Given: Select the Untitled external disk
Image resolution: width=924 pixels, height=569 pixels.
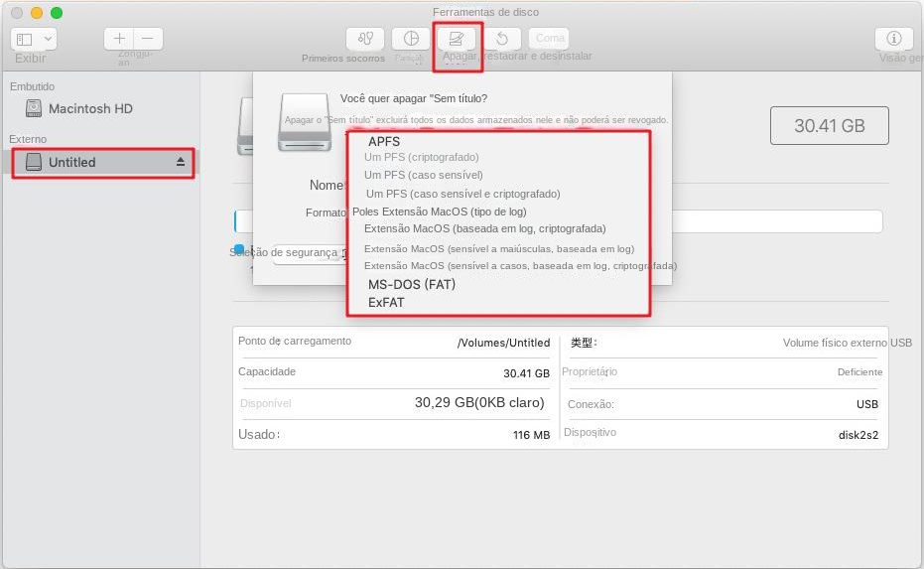Looking at the screenshot, I should [x=103, y=162].
